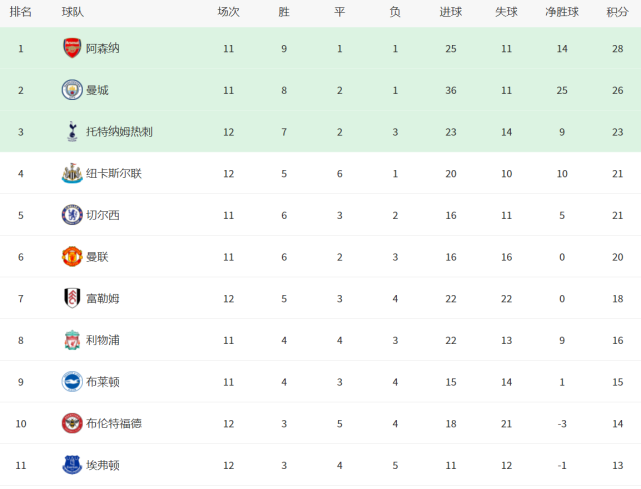
Task: Click the Brighton club badge icon
Action: pyautogui.click(x=72, y=382)
